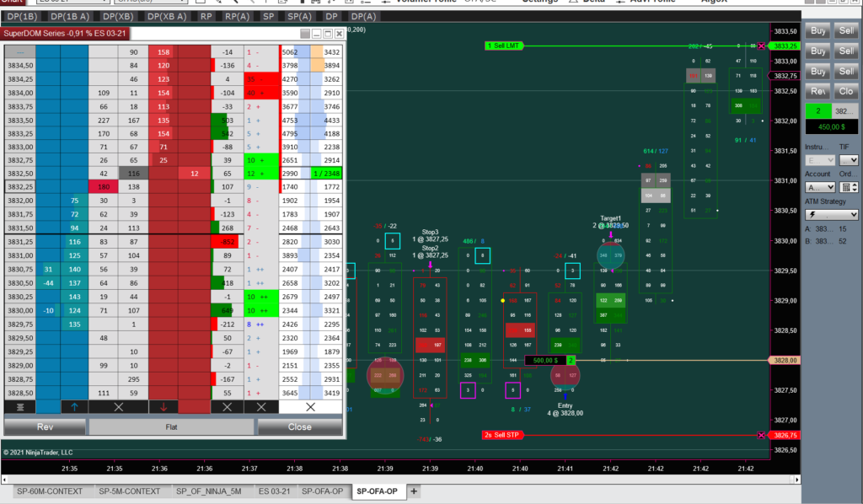The width and height of the screenshot is (863, 504).
Task: Click the 3826,75 red price axis marker
Action: click(x=785, y=435)
